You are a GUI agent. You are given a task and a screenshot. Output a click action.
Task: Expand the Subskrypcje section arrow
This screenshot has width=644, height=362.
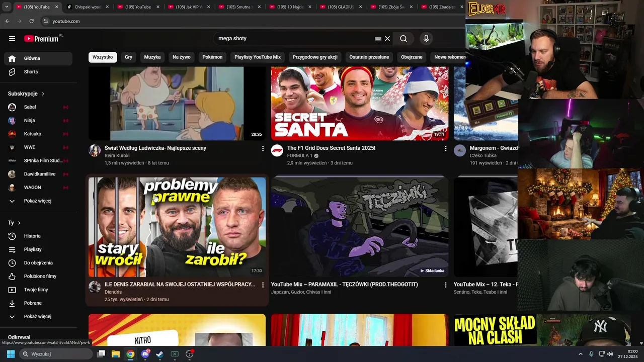[x=43, y=94]
